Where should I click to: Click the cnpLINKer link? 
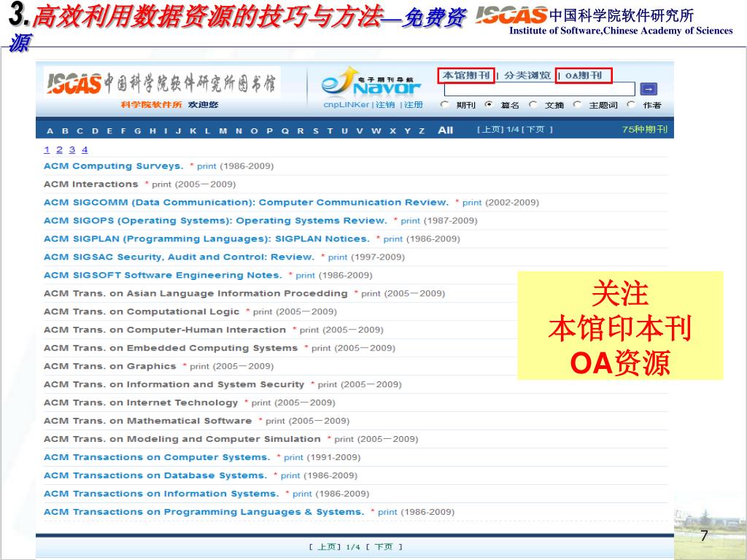(x=347, y=105)
